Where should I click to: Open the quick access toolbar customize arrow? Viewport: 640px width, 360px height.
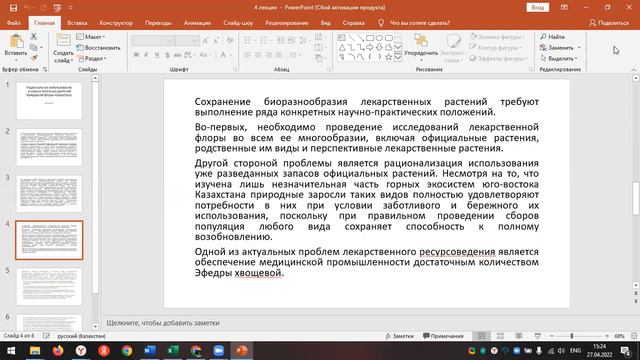[71, 8]
